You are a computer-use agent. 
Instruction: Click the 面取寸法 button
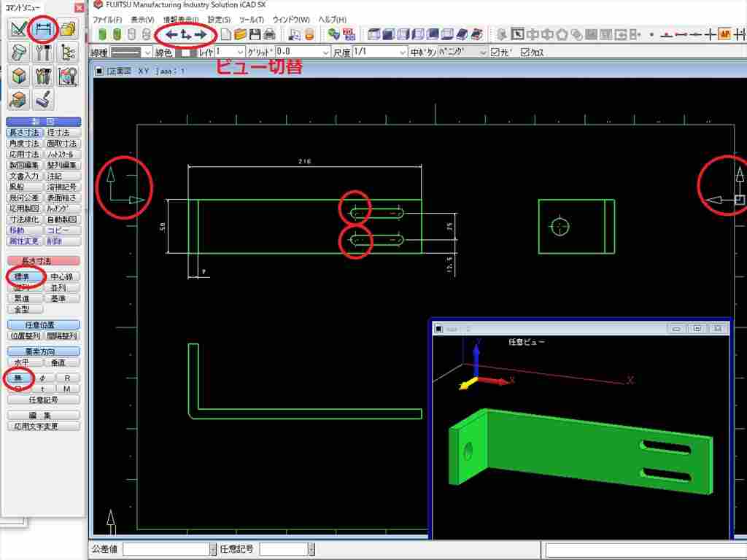click(x=62, y=144)
